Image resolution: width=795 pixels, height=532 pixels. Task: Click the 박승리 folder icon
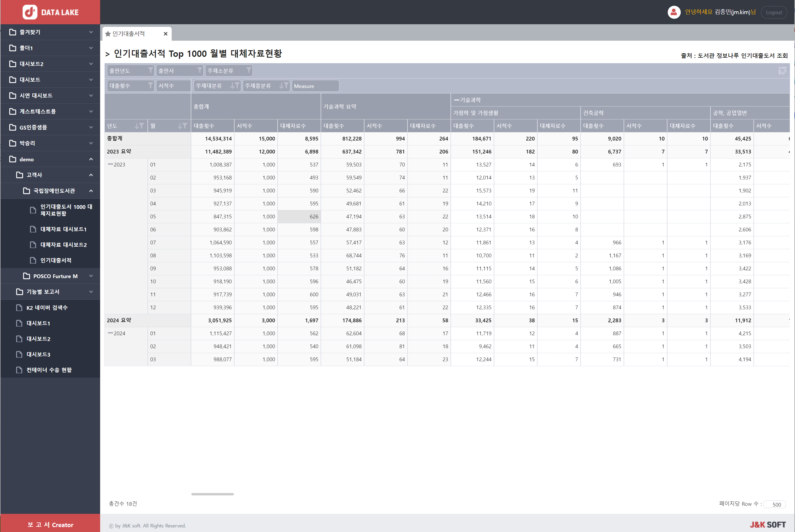pos(13,143)
